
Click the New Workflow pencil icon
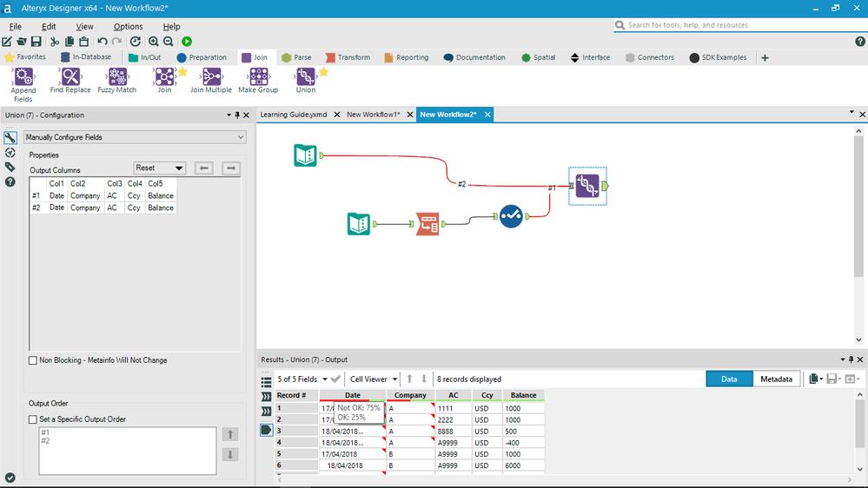tap(7, 42)
